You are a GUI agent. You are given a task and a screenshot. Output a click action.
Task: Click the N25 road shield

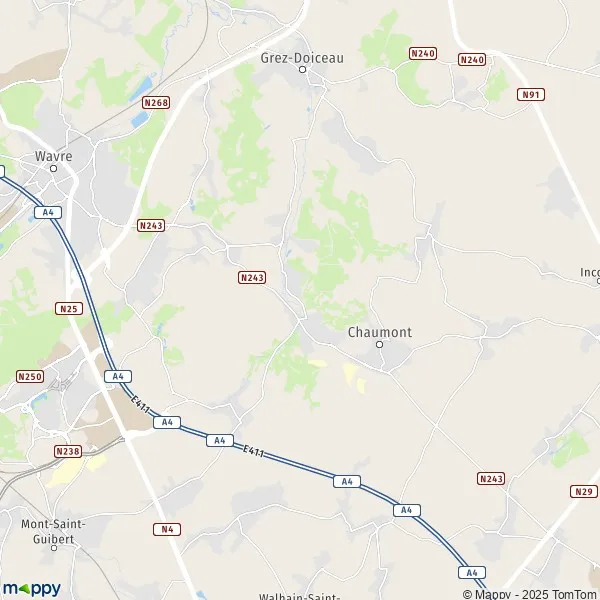pyautogui.click(x=69, y=309)
